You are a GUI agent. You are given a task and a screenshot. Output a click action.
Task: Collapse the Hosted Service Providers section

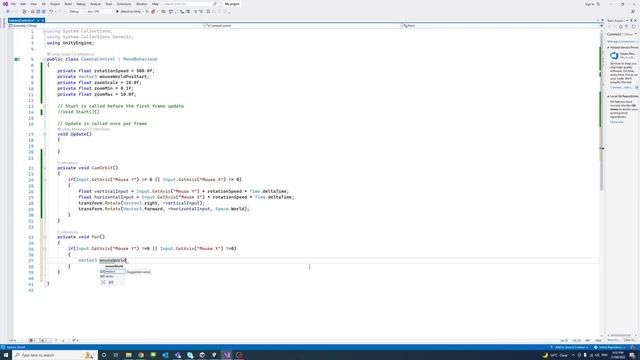tap(609, 48)
